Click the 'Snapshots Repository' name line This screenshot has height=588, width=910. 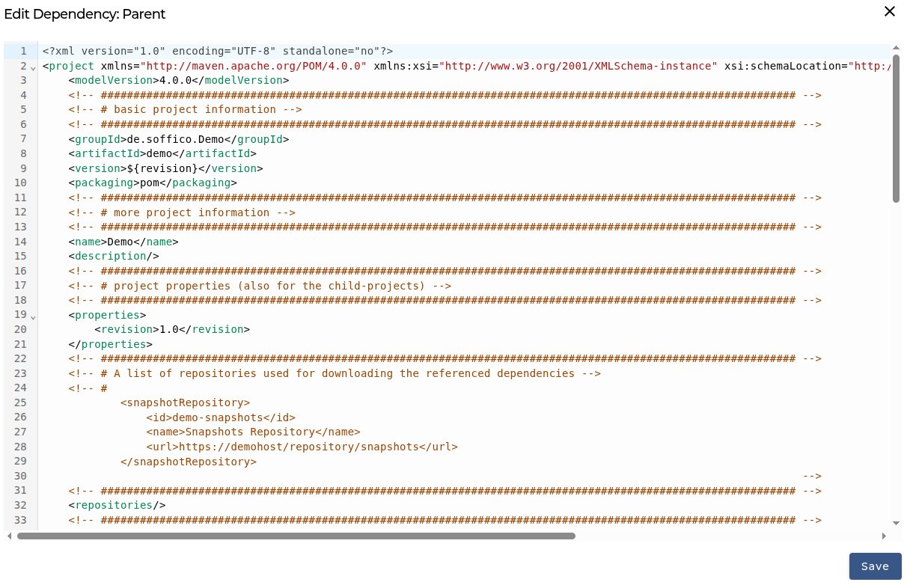point(254,432)
